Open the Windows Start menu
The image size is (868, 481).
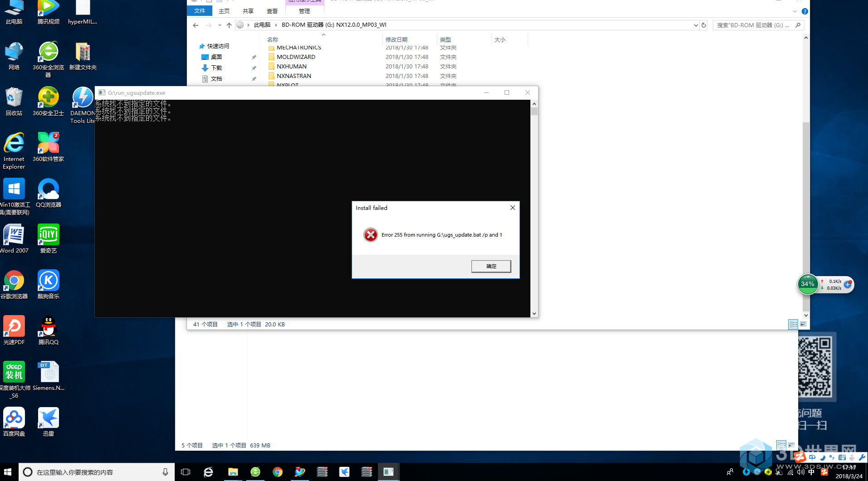click(8, 472)
